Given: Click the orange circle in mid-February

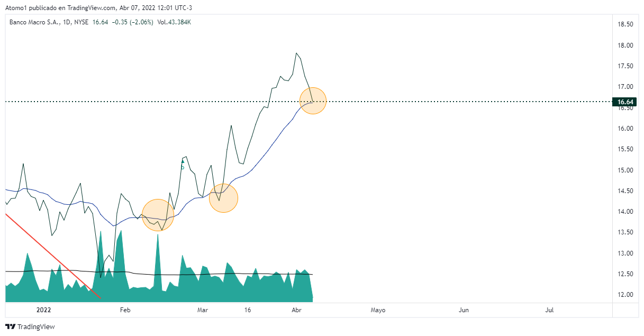Looking at the screenshot, I should [158, 214].
